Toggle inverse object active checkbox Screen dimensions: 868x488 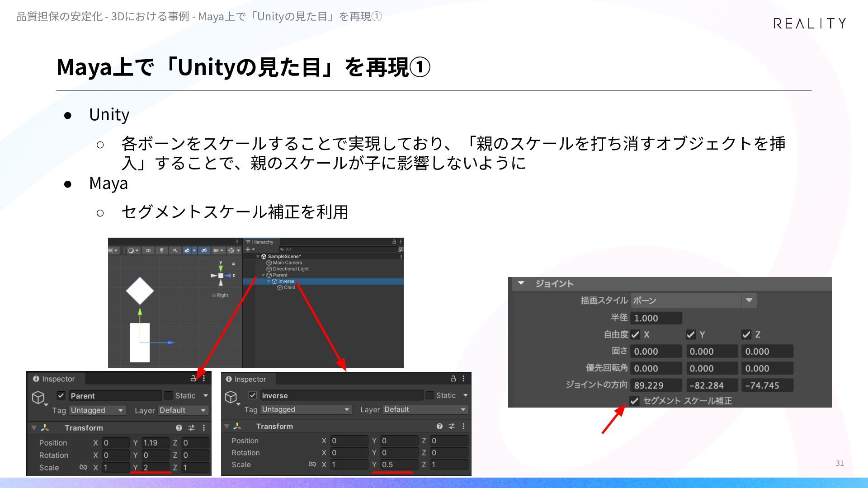pyautogui.click(x=253, y=395)
